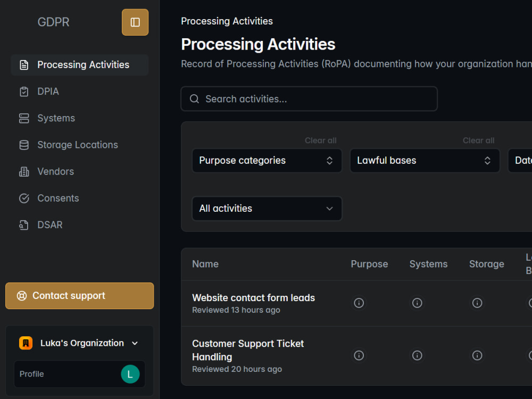Viewport: 532px width, 399px height.
Task: Open the Purpose categories dropdown
Action: (267, 161)
